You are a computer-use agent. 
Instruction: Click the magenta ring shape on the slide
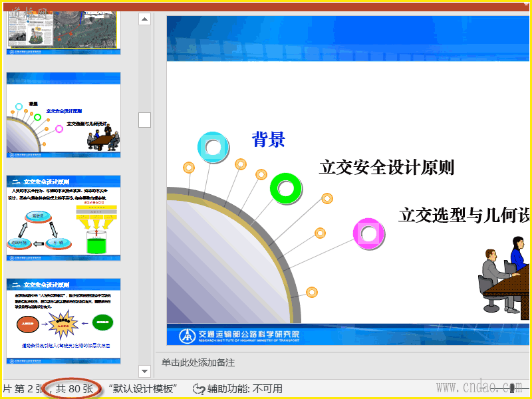click(x=368, y=234)
